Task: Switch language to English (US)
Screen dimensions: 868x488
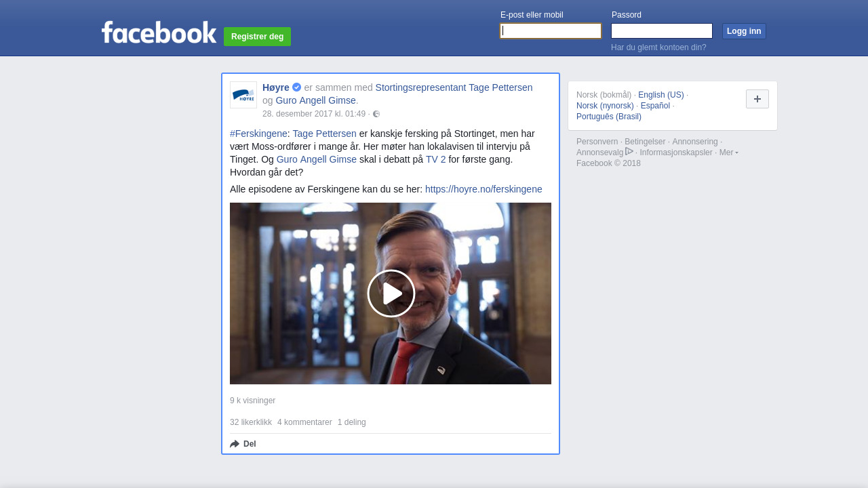Action: (x=660, y=95)
